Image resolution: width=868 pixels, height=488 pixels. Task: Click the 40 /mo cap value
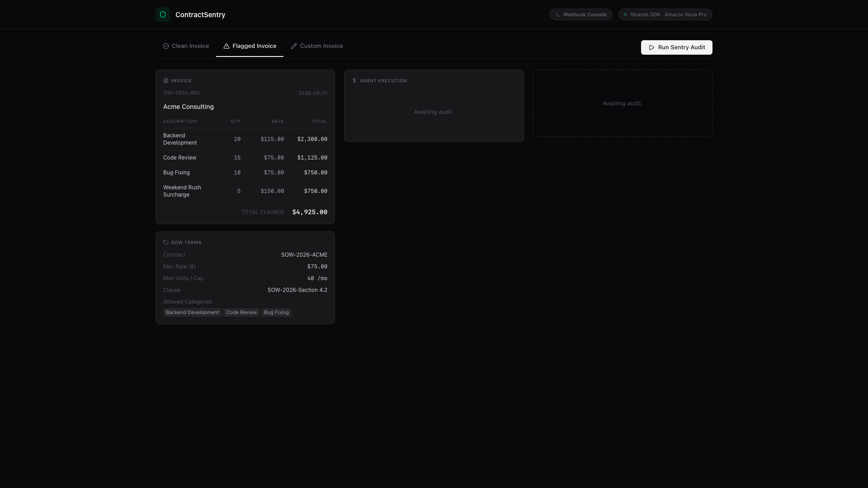(317, 278)
